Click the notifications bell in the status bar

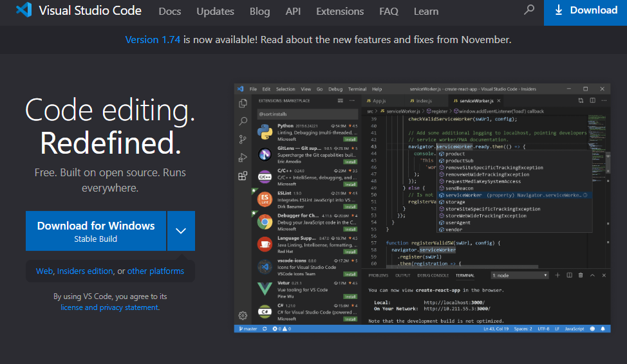tap(603, 329)
